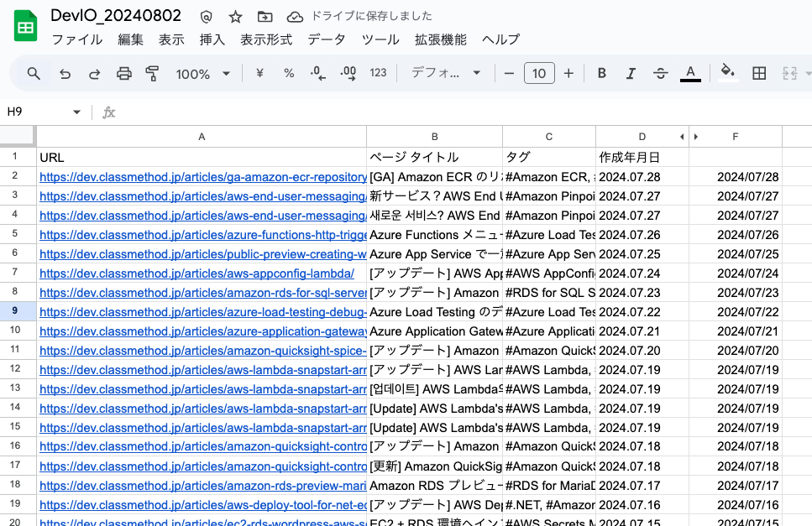The height and width of the screenshot is (526, 812).
Task: Select the ページ タイトル header cell
Action: tap(434, 157)
